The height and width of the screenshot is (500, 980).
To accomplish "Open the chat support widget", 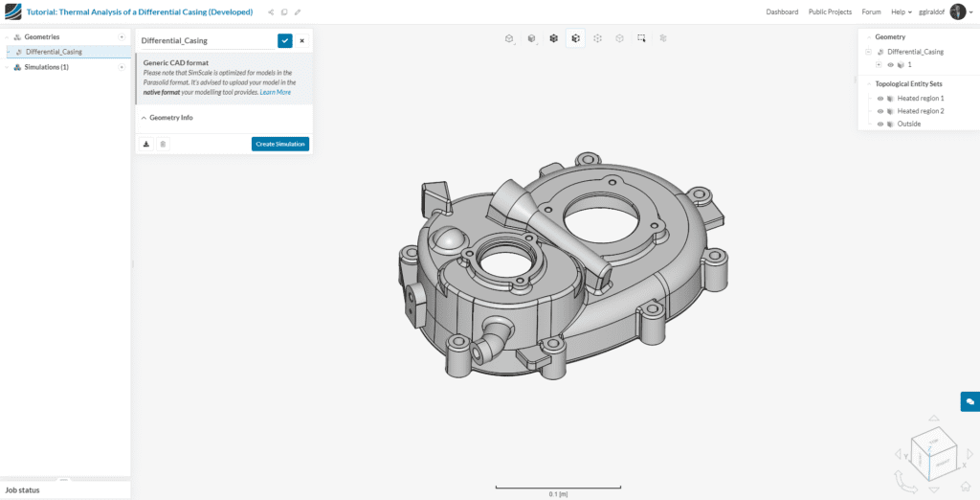I will tap(969, 401).
